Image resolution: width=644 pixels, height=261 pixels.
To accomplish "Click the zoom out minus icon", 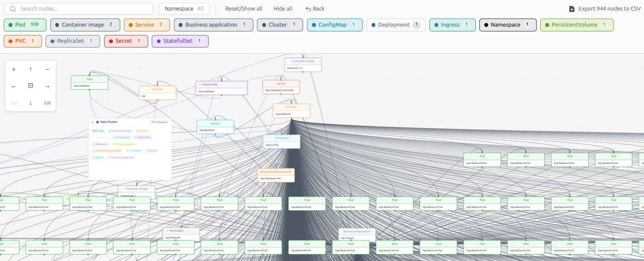I will click(47, 69).
